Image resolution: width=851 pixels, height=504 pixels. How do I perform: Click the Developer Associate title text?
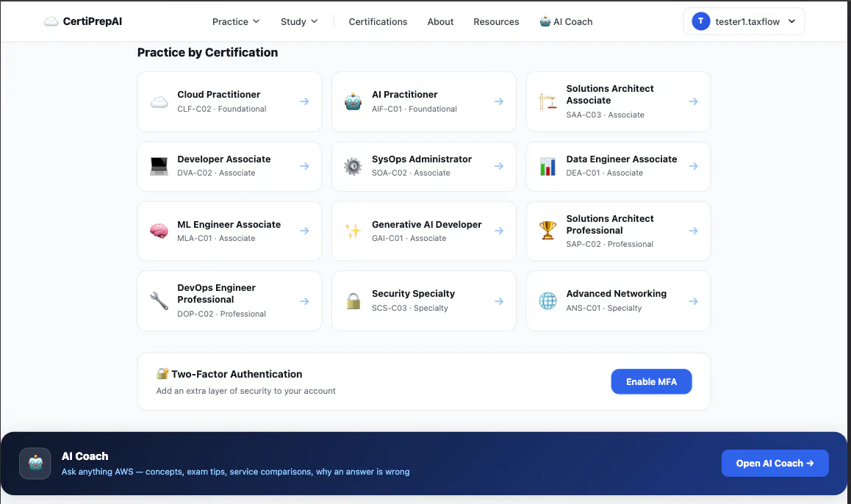tap(223, 159)
